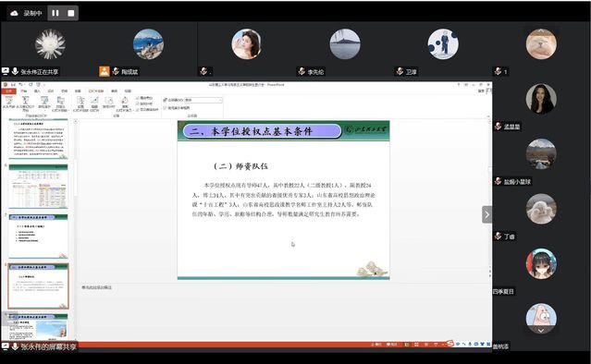Click the From Beginning slideshow icon
591x364 pixels.
(8, 102)
